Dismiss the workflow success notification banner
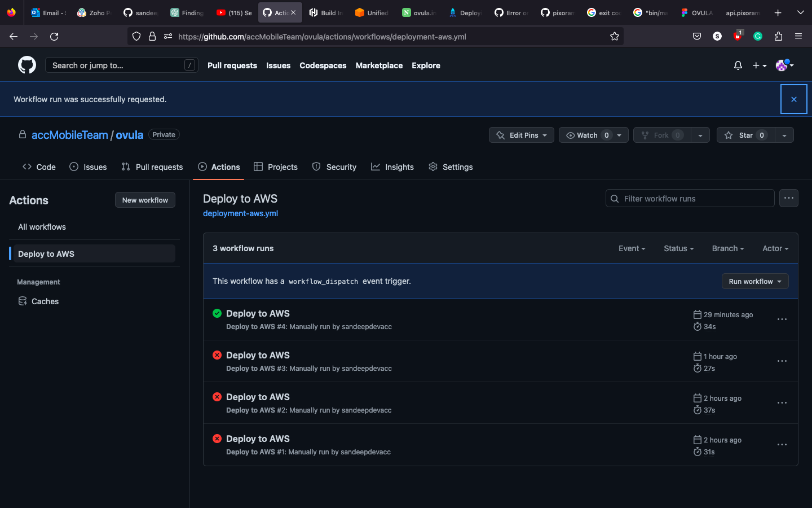Screen dimensions: 812x508 pyautogui.click(x=793, y=99)
